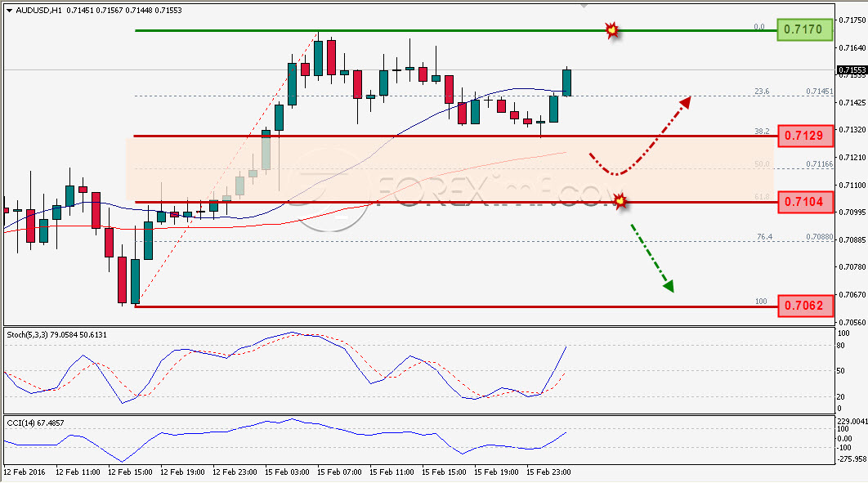Select the 0.71451 Fibonacci price value
This screenshot has width=868, height=483.
[819, 92]
